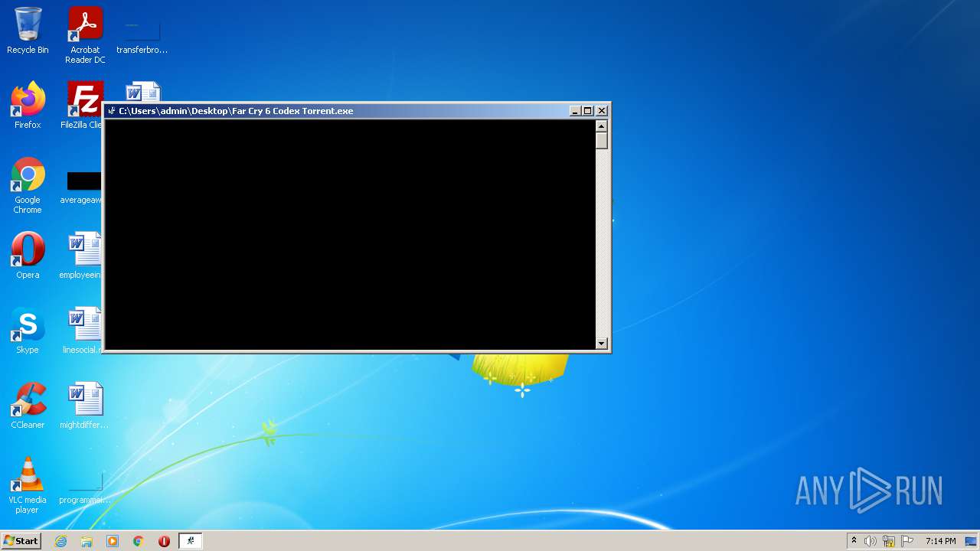Select the mightdiffer... Word document
Screen dimensions: 980x551
(x=84, y=406)
